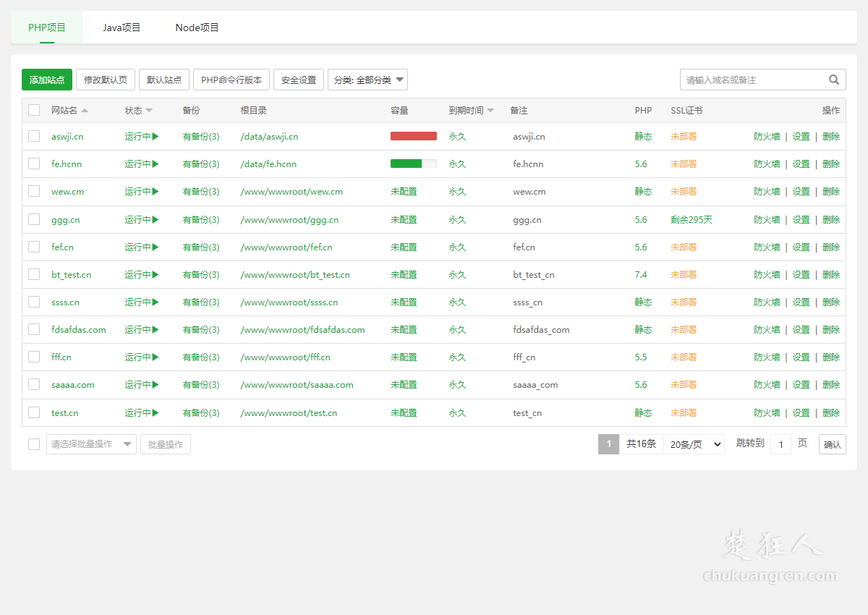Focus the domain search input field
The image size is (868, 615).
click(x=752, y=80)
